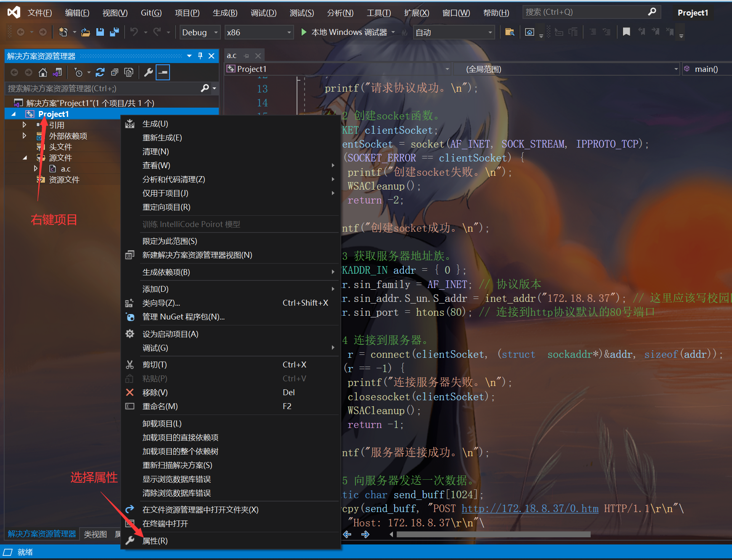732x560 pixels.
Task: Click the Sync with Active Document icon
Action: click(100, 72)
